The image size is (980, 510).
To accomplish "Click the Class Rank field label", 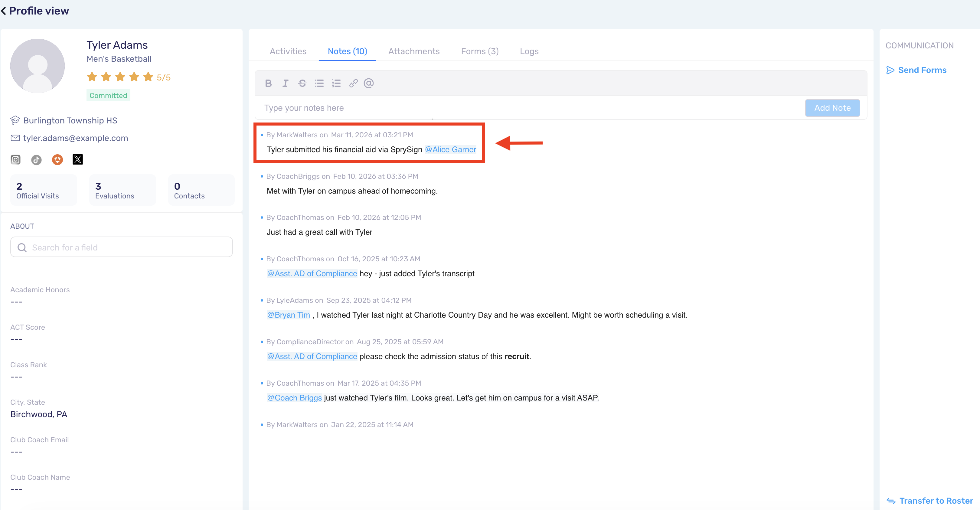I will (x=28, y=365).
